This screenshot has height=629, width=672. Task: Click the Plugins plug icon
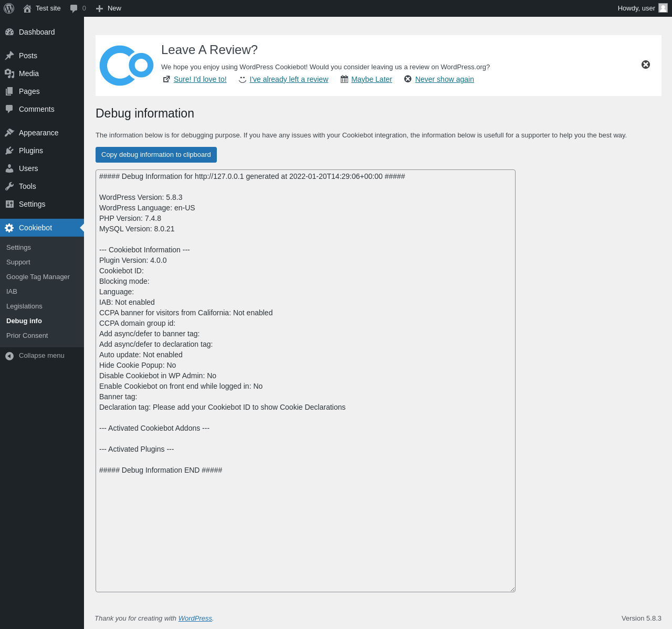[9, 151]
